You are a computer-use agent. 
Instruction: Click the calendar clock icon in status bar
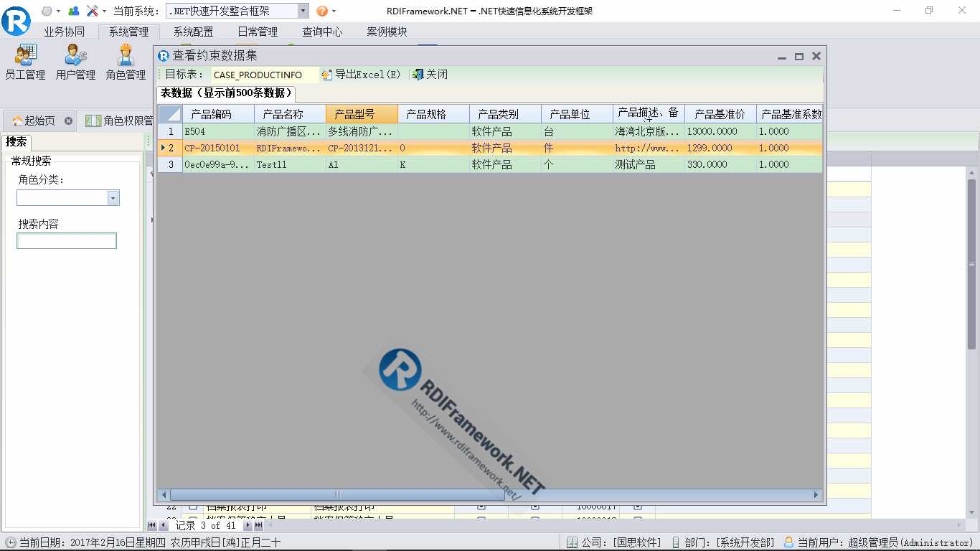click(10, 542)
